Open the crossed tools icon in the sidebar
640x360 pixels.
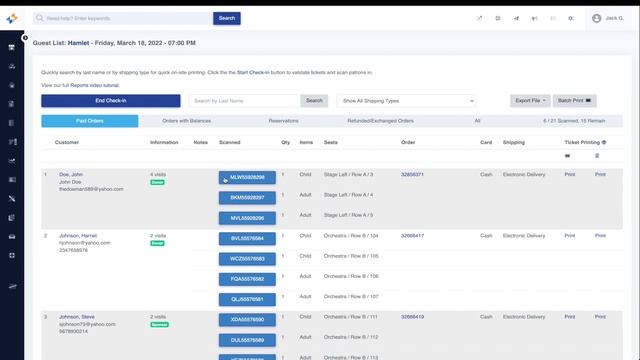pyautogui.click(x=12, y=199)
